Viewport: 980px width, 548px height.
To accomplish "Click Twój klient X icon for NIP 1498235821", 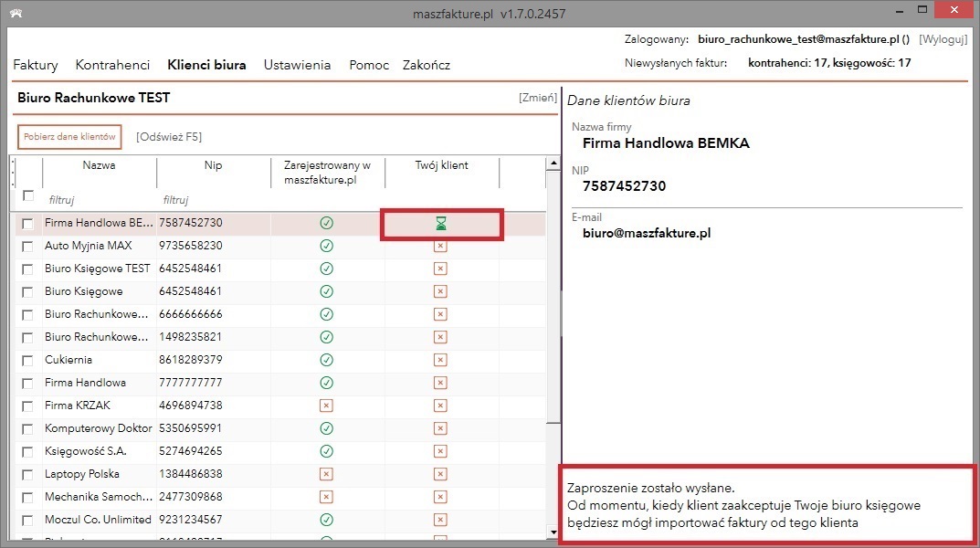I will pyautogui.click(x=440, y=337).
